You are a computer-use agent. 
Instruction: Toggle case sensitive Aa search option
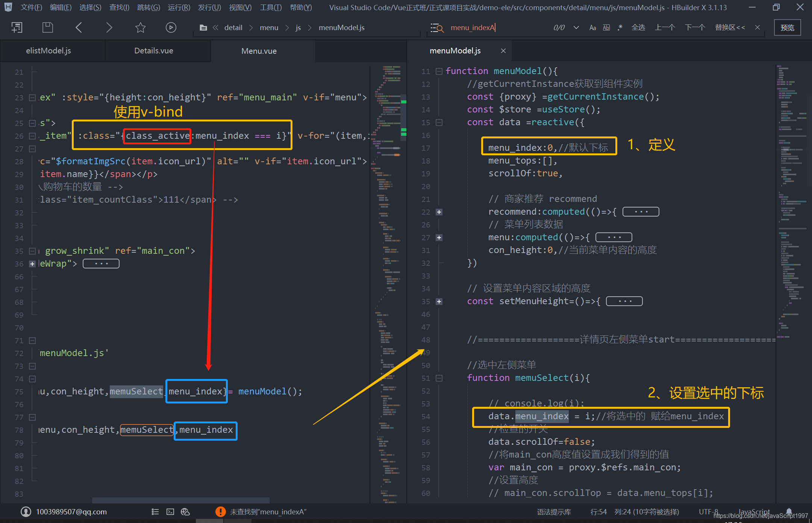(x=592, y=28)
